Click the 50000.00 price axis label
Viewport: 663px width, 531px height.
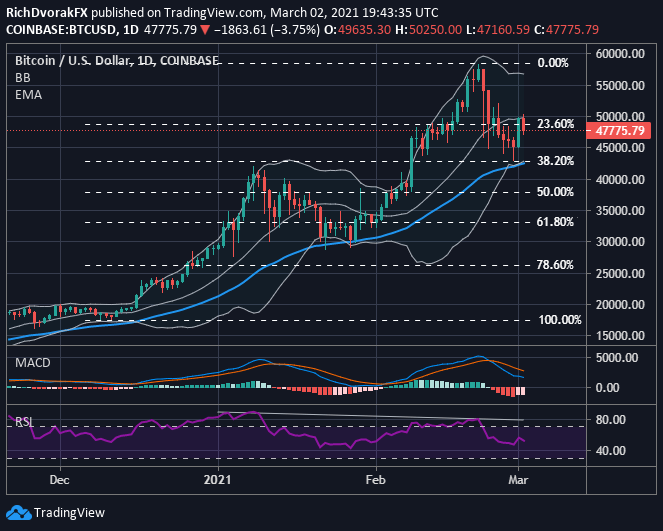click(x=620, y=116)
